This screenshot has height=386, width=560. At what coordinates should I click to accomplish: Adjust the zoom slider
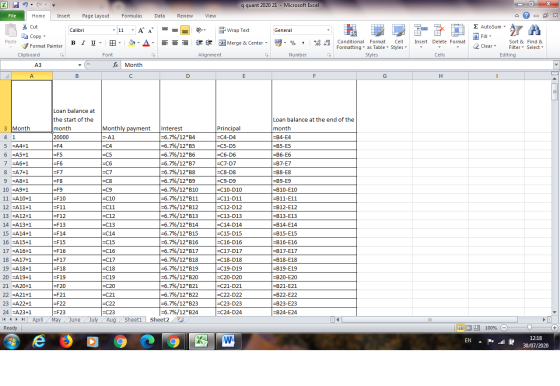click(529, 327)
